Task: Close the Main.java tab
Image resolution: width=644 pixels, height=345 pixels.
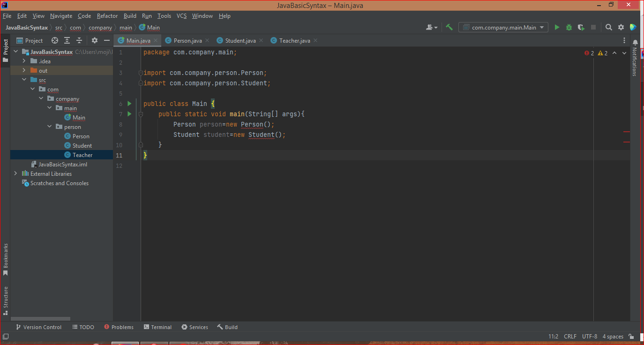Action: [x=156, y=41]
